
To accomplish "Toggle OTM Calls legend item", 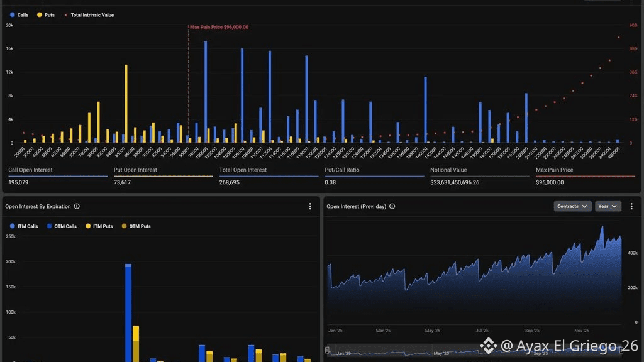I will (x=62, y=226).
